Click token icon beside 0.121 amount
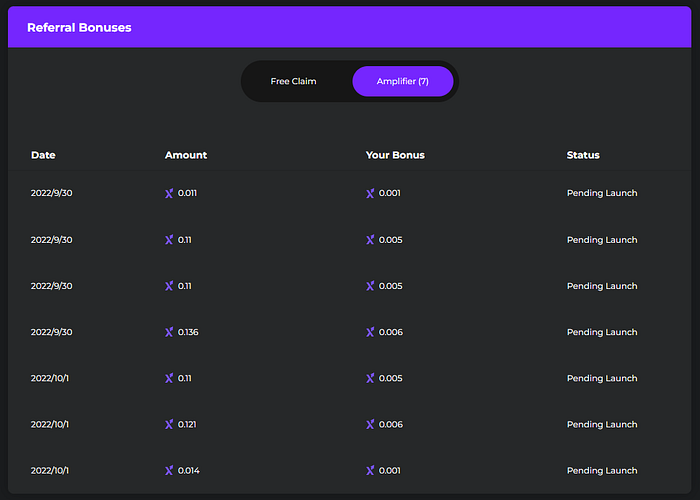Image resolution: width=700 pixels, height=500 pixels. (169, 425)
